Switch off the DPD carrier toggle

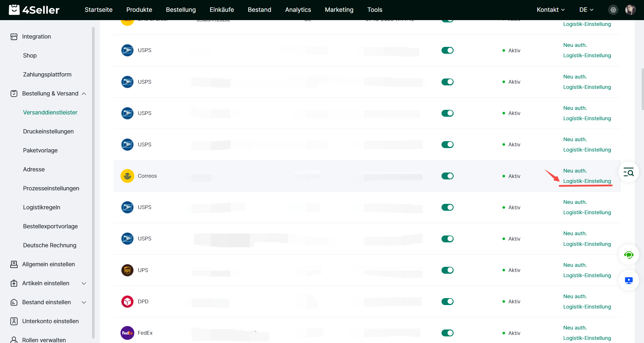coord(447,302)
